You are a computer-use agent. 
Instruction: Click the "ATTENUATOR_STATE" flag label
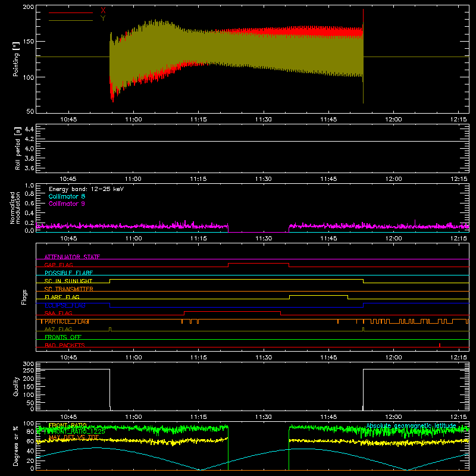coord(72,257)
